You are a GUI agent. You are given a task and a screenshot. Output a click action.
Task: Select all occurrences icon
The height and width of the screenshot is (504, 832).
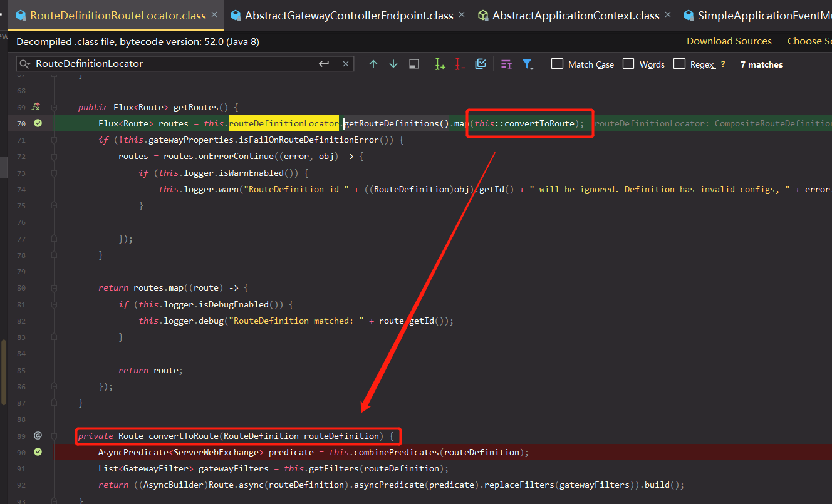pos(481,64)
